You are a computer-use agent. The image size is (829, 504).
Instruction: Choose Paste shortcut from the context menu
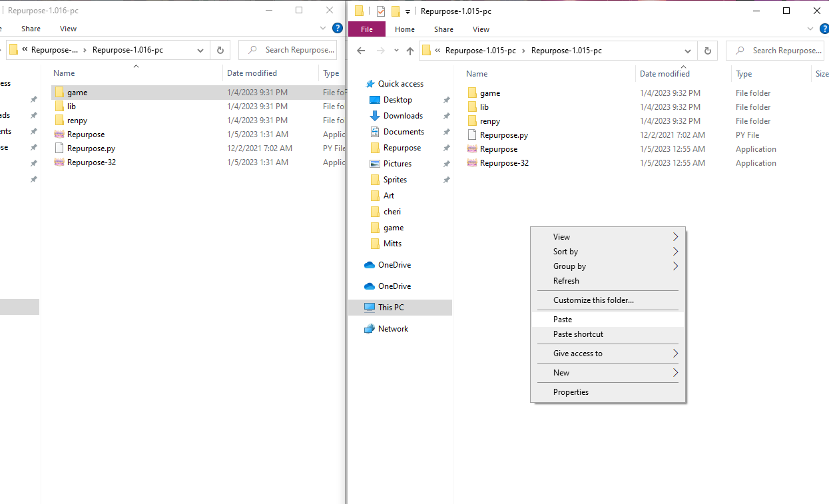[x=608, y=334]
